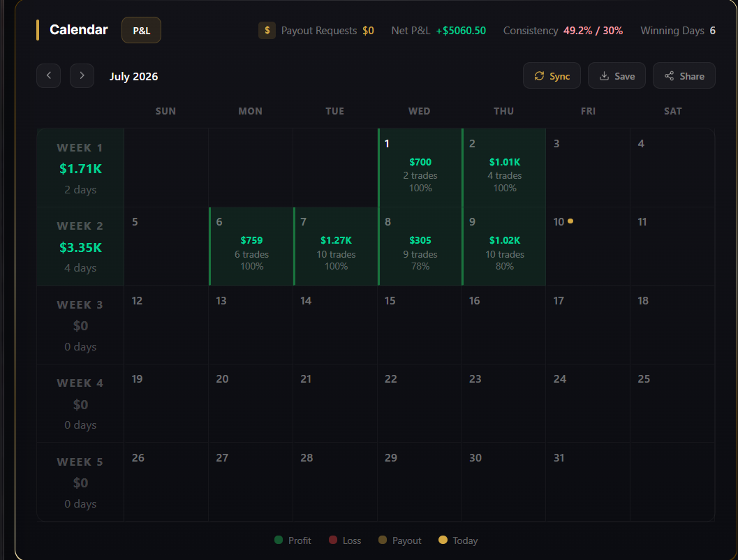The width and height of the screenshot is (738, 560).
Task: Go to the previous month arrow
Action: point(48,76)
